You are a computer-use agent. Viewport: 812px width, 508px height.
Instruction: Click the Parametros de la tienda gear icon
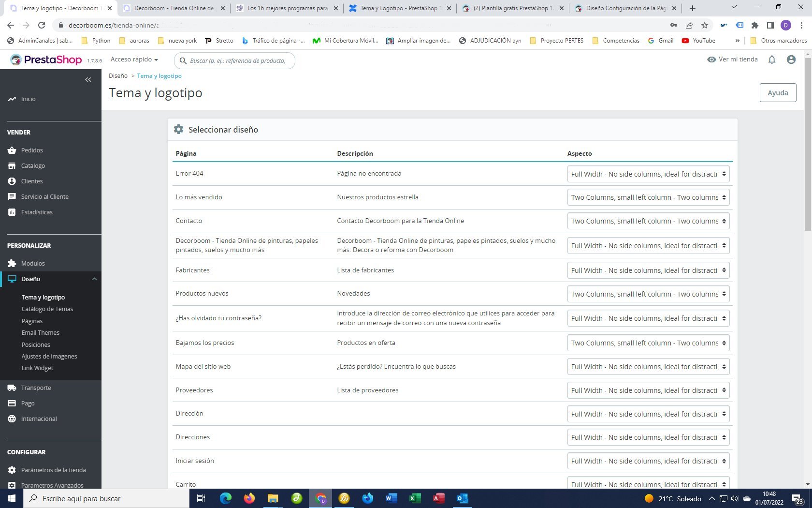pyautogui.click(x=12, y=470)
